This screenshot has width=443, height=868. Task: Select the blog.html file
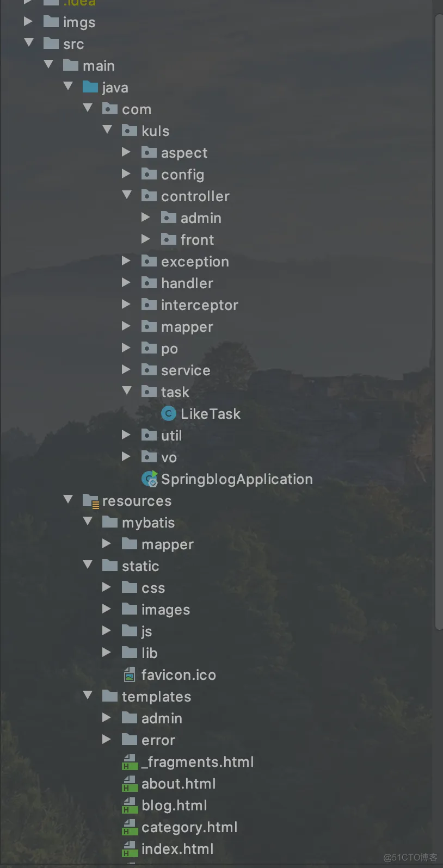pyautogui.click(x=174, y=805)
